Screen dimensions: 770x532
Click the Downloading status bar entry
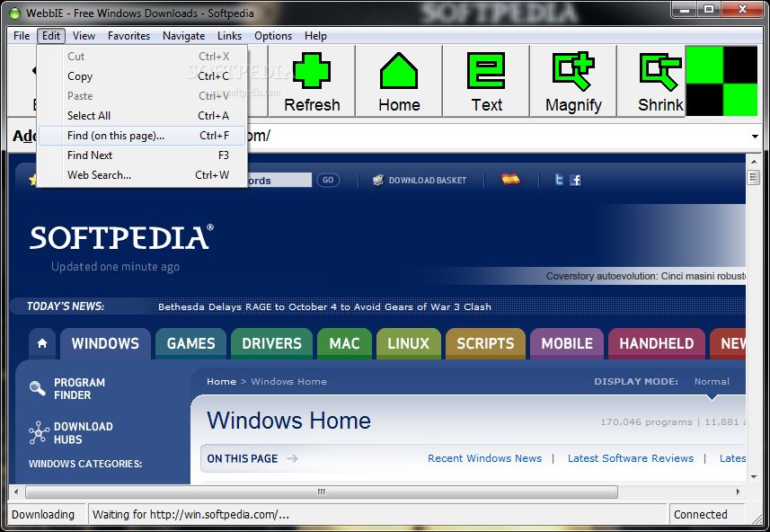tap(47, 514)
